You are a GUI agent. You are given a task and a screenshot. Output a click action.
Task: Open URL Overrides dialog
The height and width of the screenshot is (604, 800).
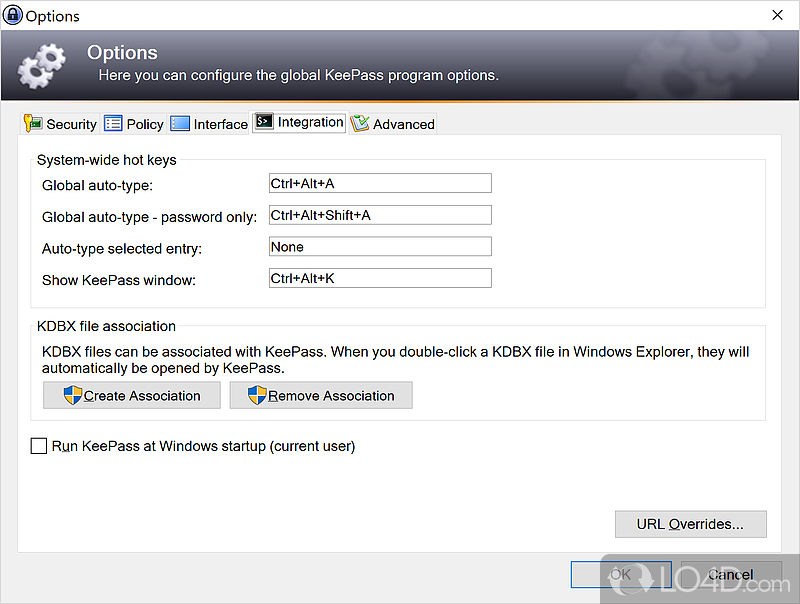click(691, 524)
